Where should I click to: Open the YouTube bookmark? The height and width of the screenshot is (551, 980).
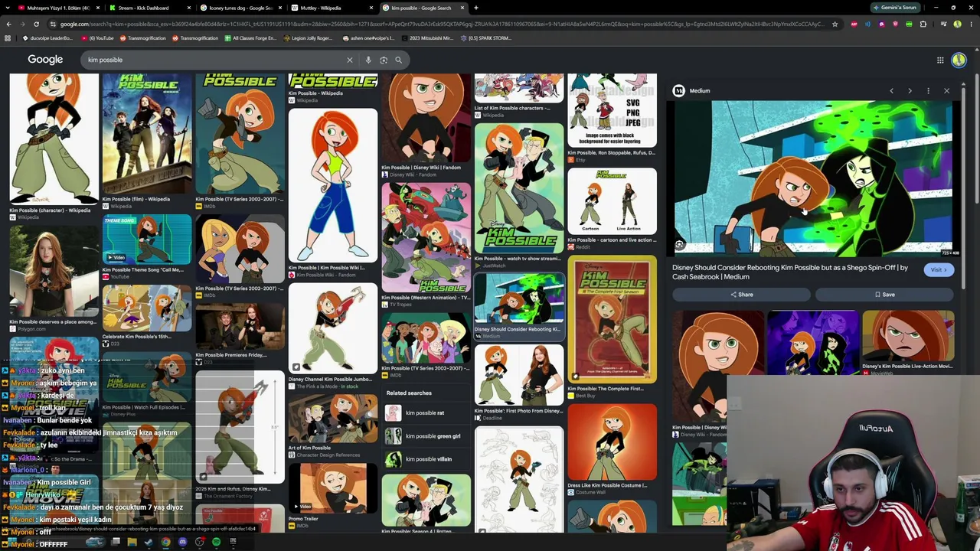[x=97, y=37]
